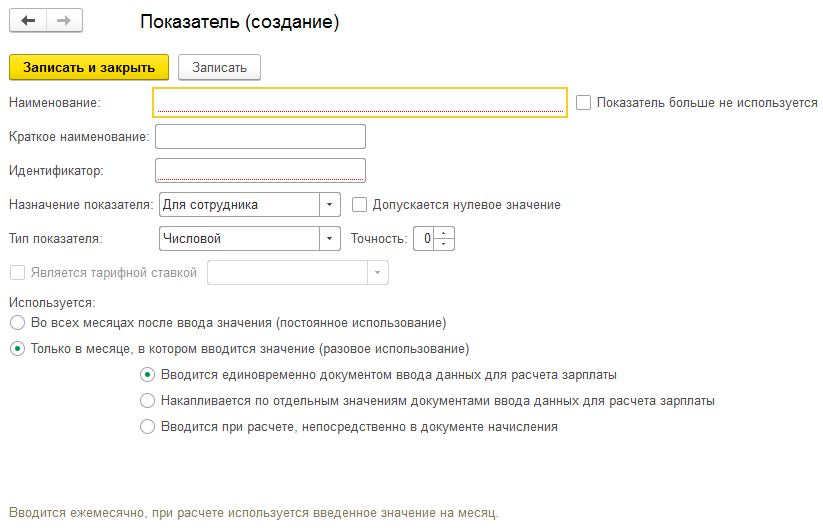Click the forward navigation arrow
The image size is (823, 530).
[x=64, y=21]
